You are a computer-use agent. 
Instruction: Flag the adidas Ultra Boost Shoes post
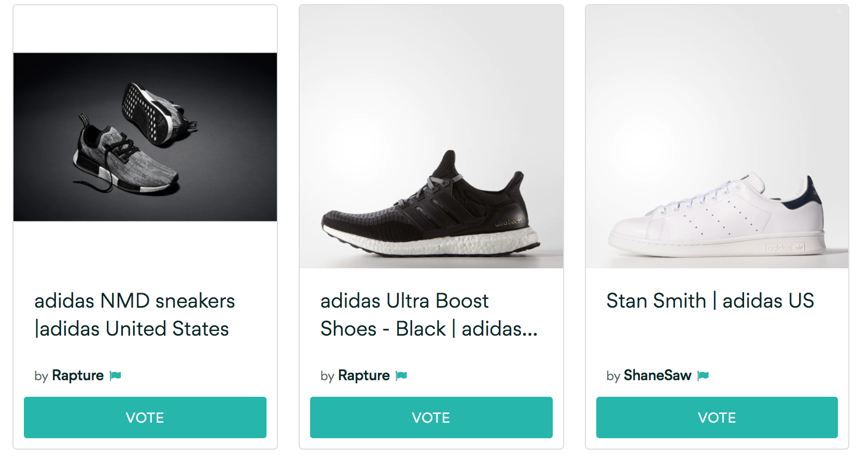(401, 376)
